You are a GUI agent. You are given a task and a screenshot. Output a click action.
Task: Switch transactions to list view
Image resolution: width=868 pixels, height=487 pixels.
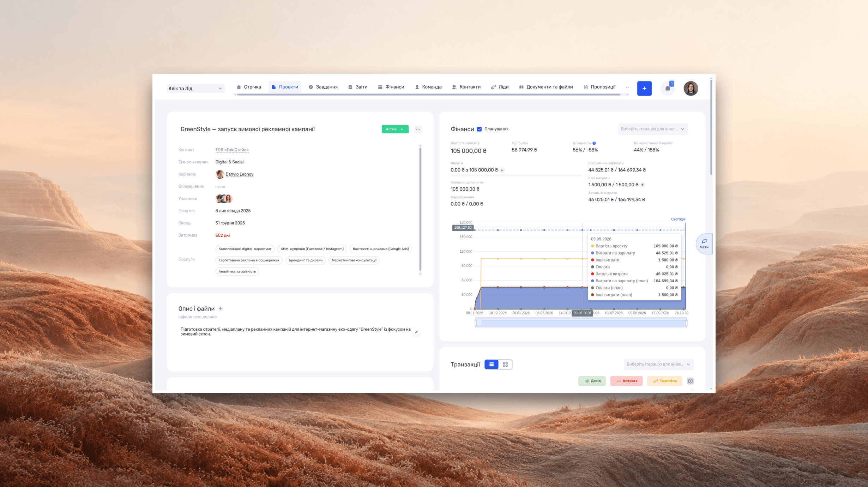coord(491,364)
